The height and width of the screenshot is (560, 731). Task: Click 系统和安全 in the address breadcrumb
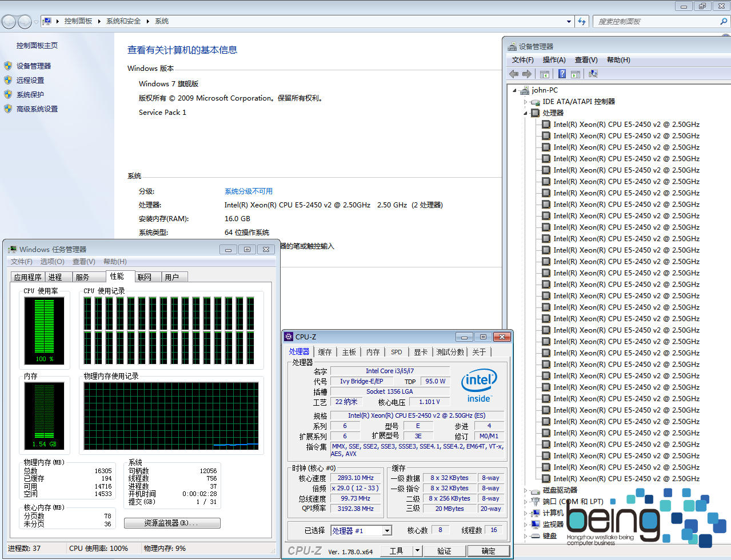tap(123, 21)
